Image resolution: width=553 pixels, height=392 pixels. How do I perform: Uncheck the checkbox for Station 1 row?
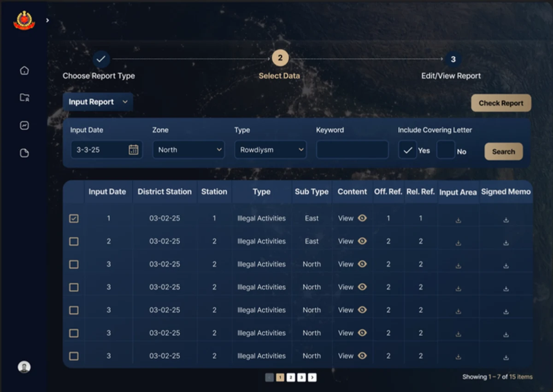[x=74, y=218]
